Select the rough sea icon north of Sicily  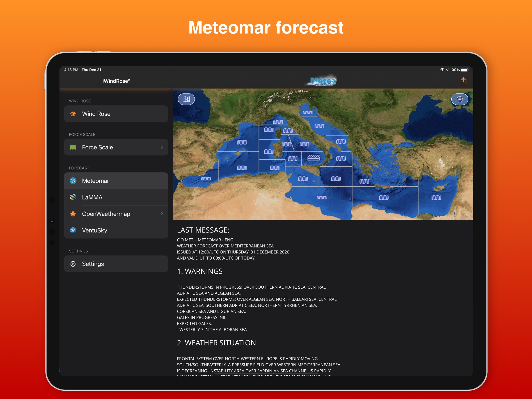314,158
